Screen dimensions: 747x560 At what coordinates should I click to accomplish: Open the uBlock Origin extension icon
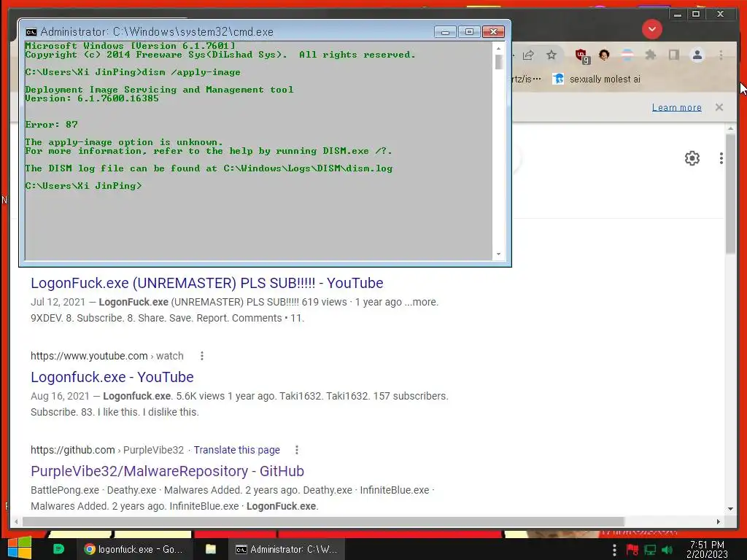click(x=581, y=55)
